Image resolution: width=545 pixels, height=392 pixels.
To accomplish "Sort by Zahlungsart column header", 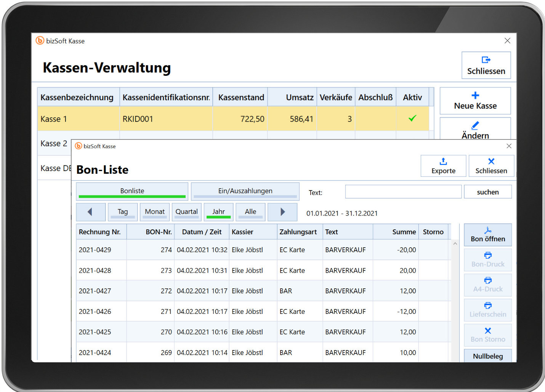I will tap(300, 232).
